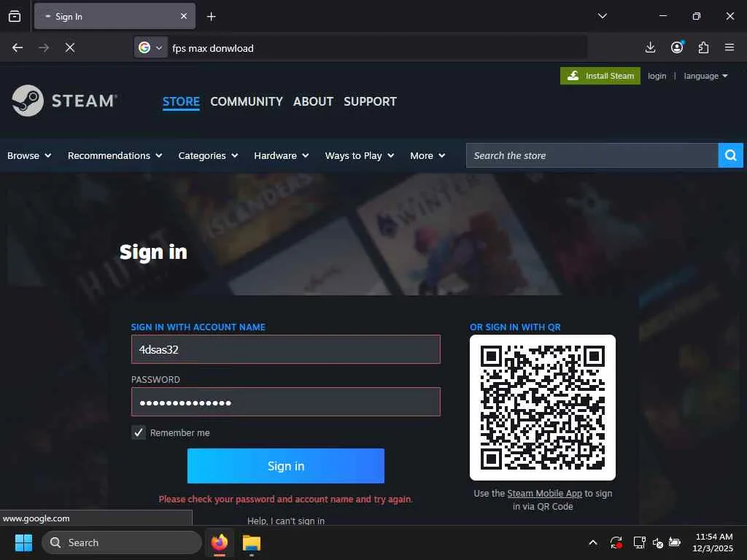The width and height of the screenshot is (747, 560).
Task: Click the Search the store field
Action: (592, 155)
